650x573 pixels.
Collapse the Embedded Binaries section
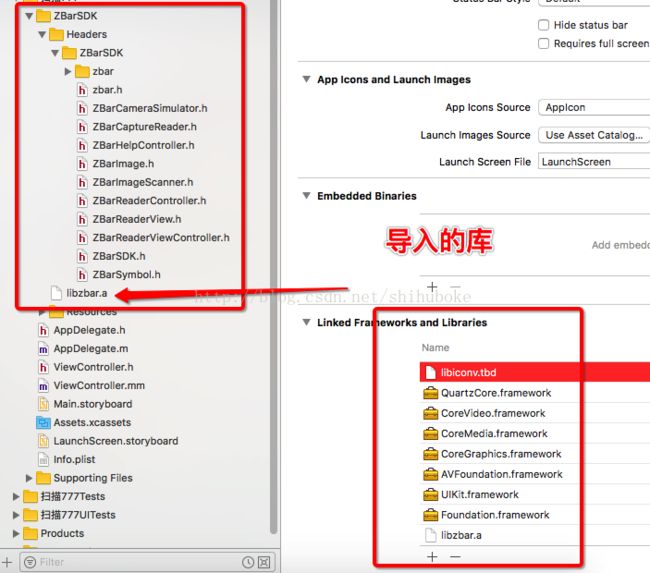(x=306, y=195)
